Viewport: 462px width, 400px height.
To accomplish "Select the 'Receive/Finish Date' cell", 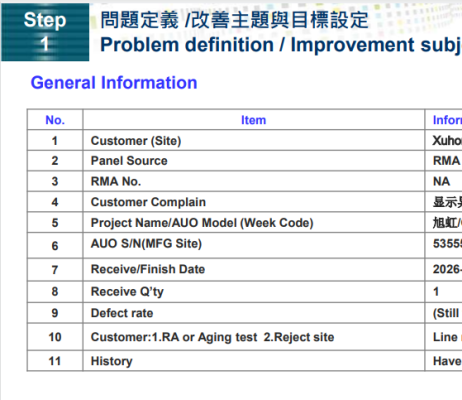I will [x=254, y=270].
